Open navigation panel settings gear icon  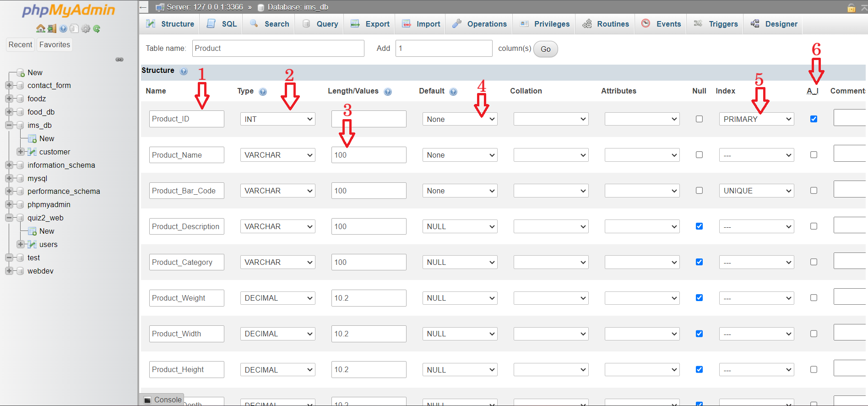pyautogui.click(x=86, y=28)
